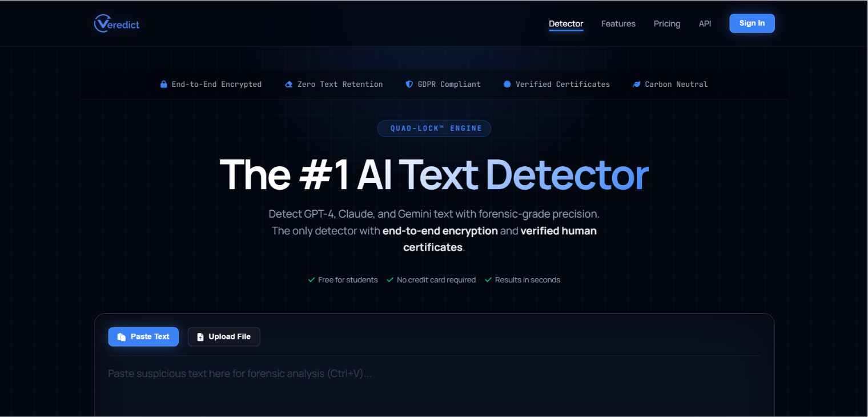
Task: Click the checkmark beside No credit card required
Action: (x=390, y=280)
